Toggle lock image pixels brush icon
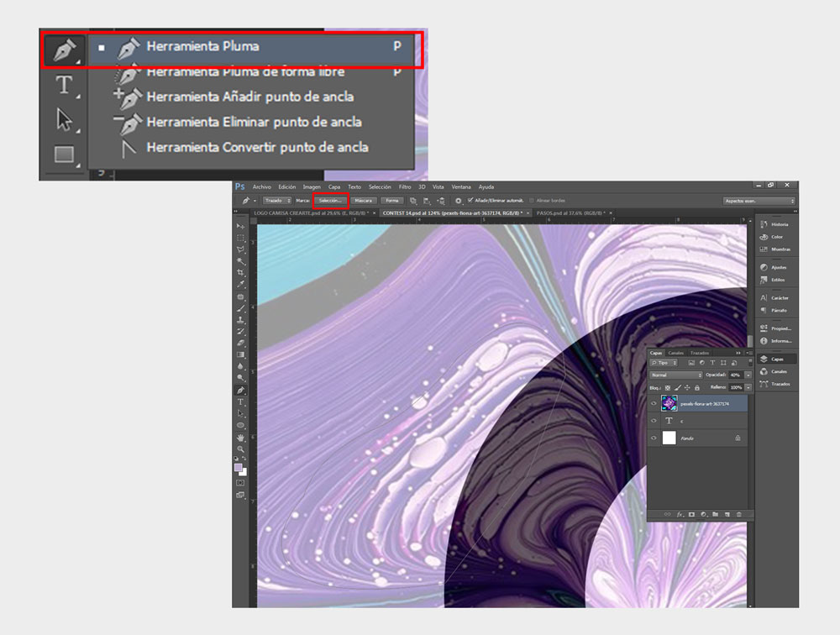 (678, 388)
